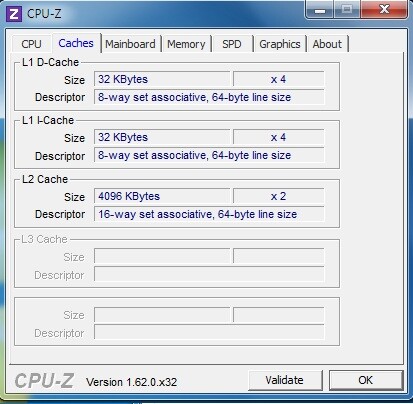Click the Validate button
The width and height of the screenshot is (413, 404).
pyautogui.click(x=285, y=380)
